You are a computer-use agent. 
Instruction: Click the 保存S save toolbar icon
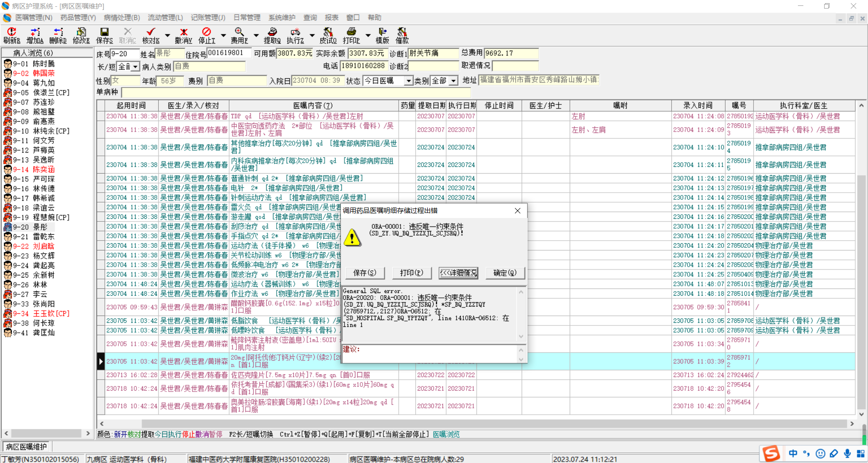[104, 35]
